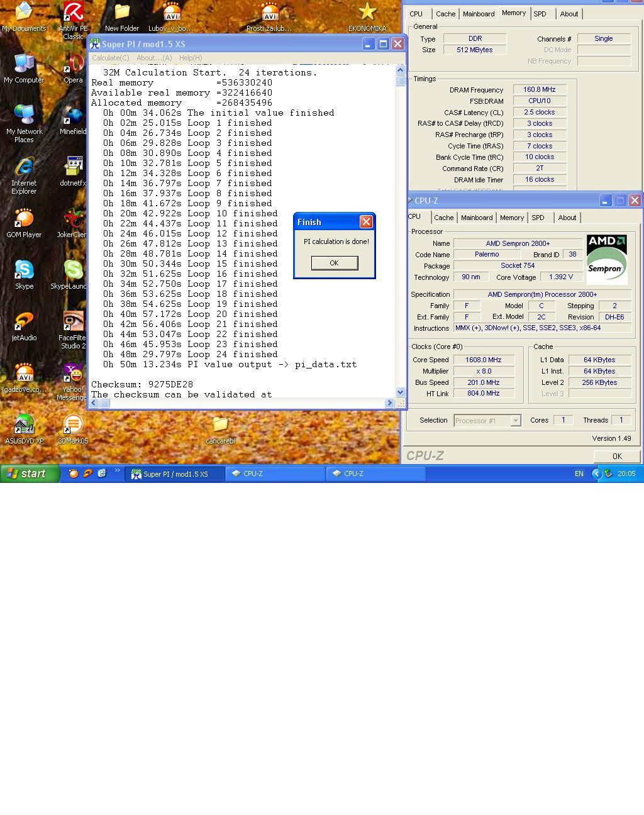Switch to Memory tab in lower CPU-Z window
The image size is (644, 815).
(512, 218)
